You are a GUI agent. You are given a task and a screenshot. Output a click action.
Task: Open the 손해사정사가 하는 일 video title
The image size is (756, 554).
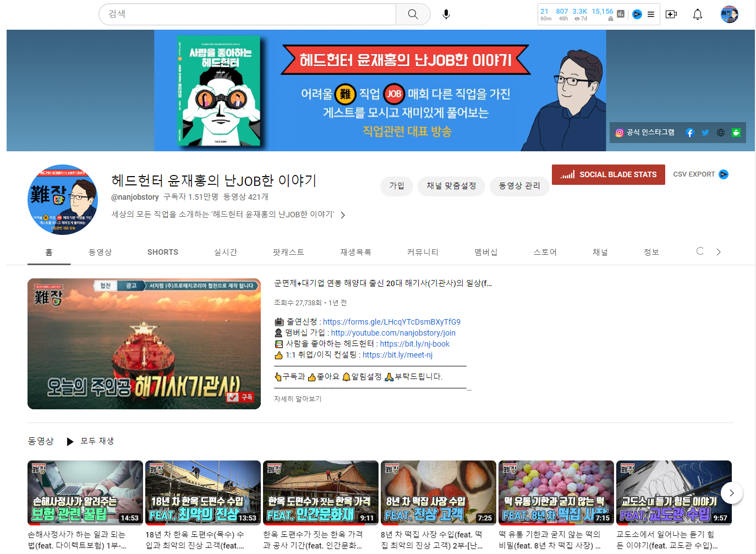[x=77, y=540]
